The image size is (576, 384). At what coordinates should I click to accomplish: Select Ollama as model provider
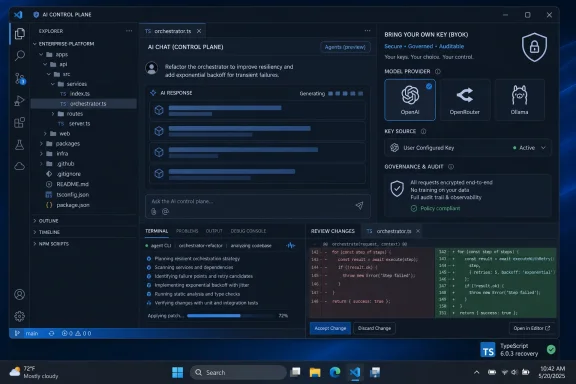coord(519,100)
